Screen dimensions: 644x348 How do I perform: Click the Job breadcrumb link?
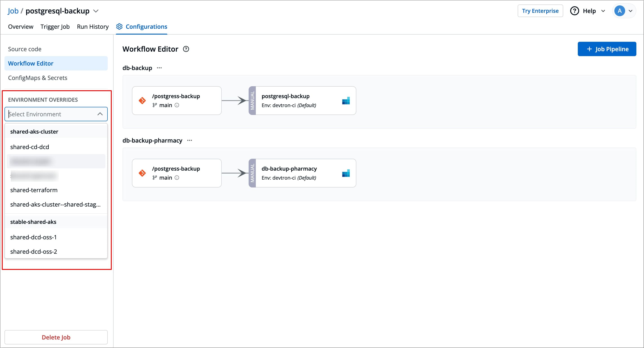(13, 11)
